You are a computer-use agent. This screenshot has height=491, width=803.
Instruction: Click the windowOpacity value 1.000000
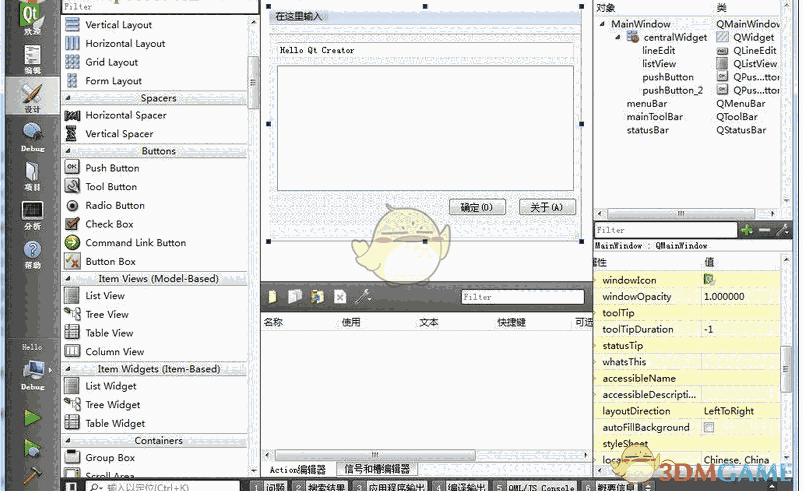point(724,296)
